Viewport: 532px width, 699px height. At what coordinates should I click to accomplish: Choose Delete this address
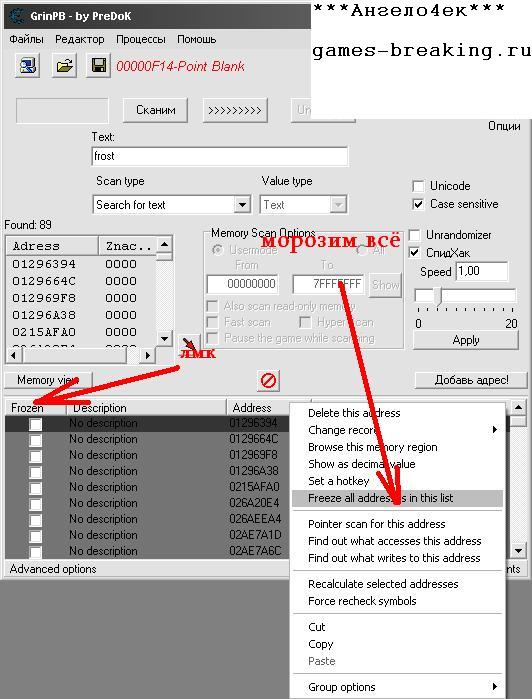[x=397, y=413]
